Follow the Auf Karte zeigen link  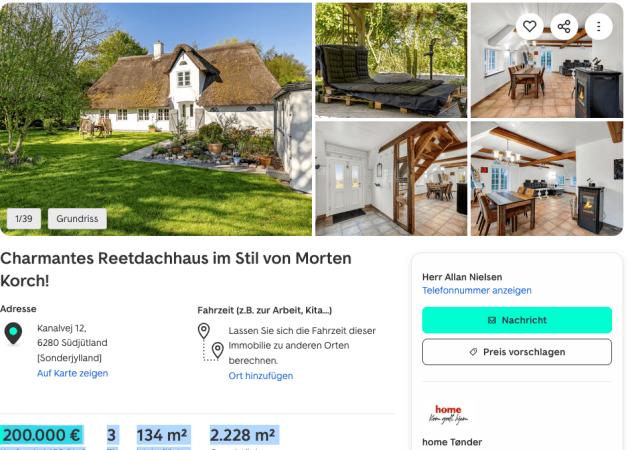click(x=72, y=373)
